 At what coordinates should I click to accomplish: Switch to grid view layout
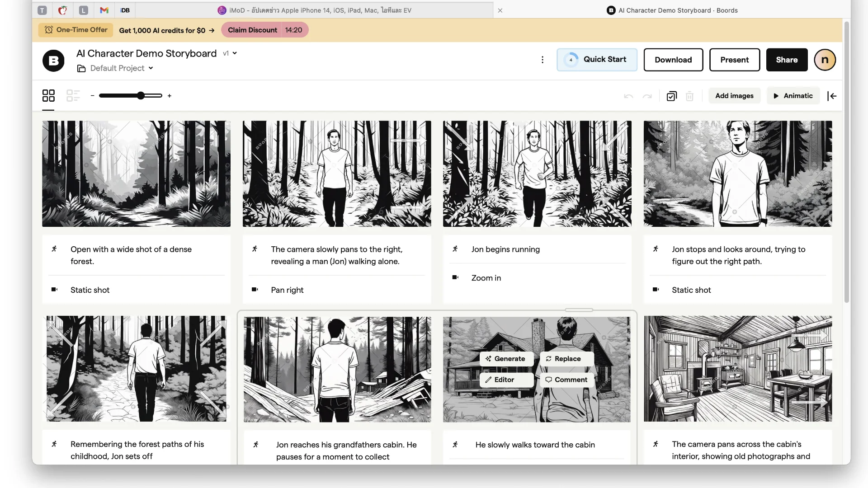[48, 96]
